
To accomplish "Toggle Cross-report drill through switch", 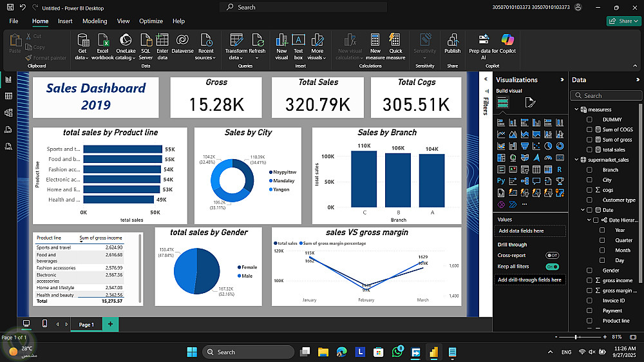I will point(552,255).
